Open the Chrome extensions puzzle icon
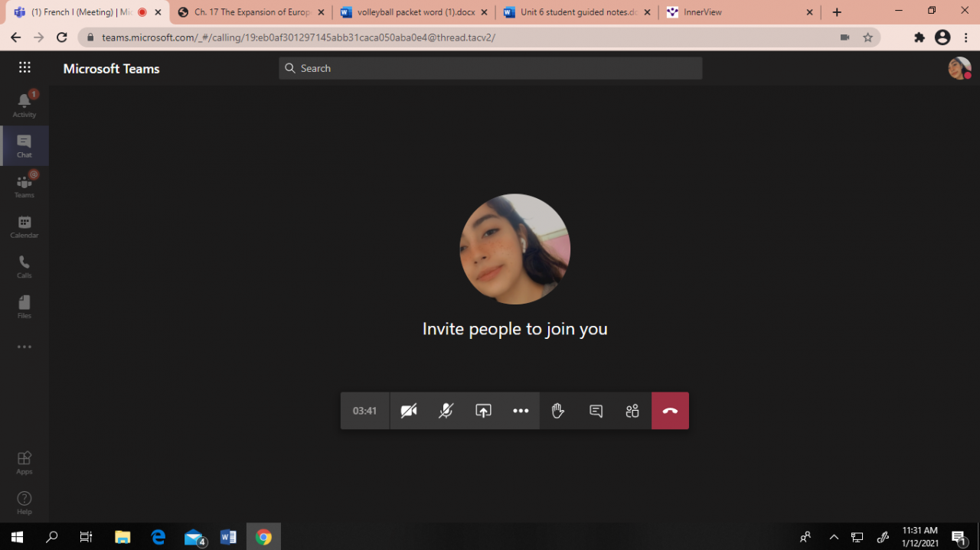The width and height of the screenshot is (980, 550). tap(920, 37)
